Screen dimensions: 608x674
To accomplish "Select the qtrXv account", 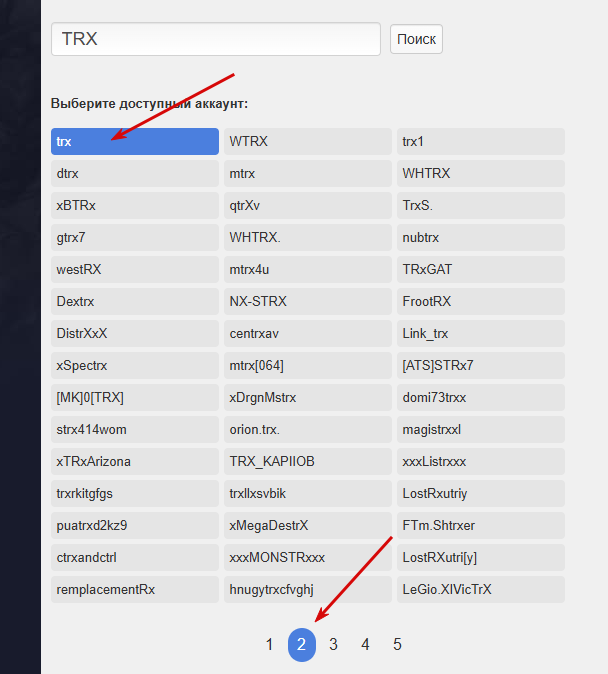I will [x=308, y=205].
